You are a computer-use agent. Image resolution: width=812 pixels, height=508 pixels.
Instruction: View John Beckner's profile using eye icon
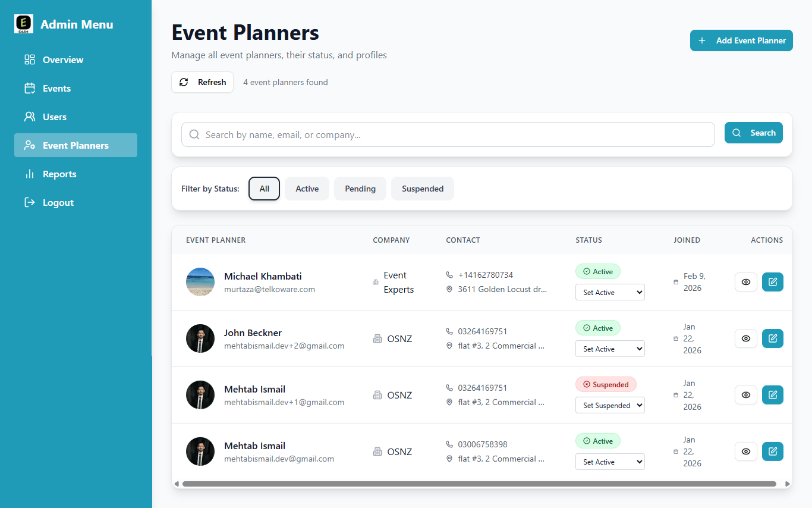point(746,338)
